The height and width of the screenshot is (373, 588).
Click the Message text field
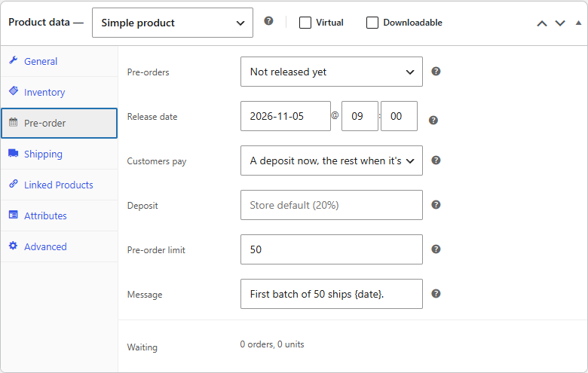coord(332,294)
